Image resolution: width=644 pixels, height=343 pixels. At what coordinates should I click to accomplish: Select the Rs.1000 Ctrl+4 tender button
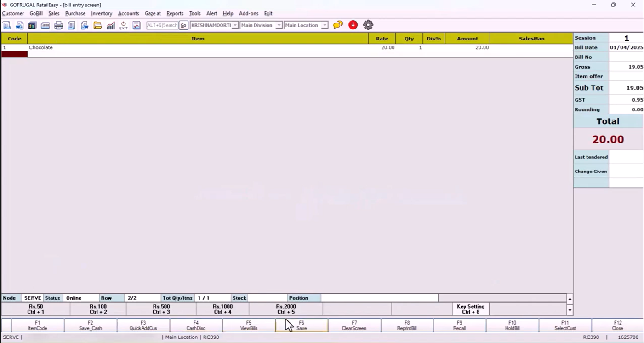coord(223,309)
